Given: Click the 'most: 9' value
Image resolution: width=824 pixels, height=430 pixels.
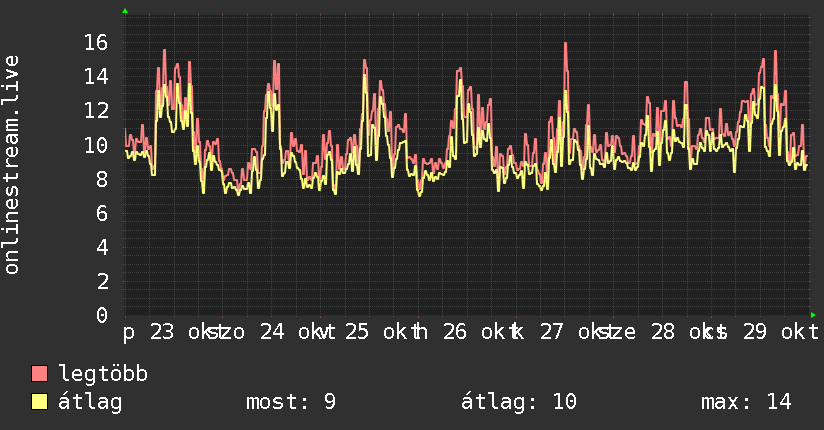Looking at the screenshot, I should pos(291,402).
